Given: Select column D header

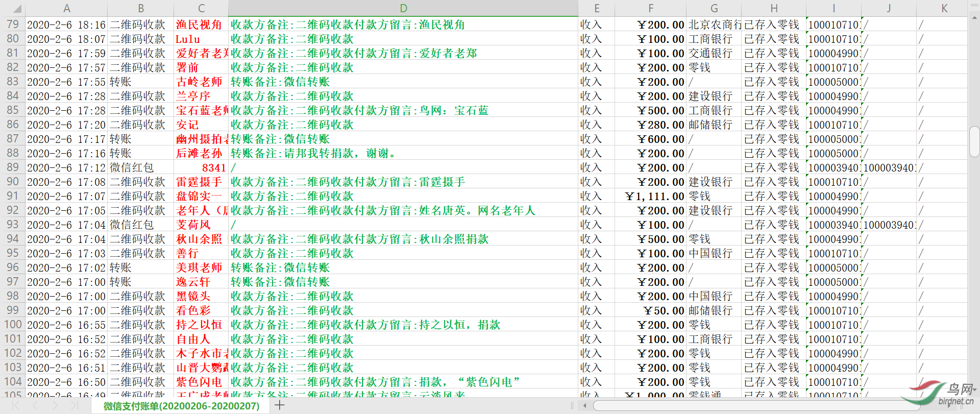Looking at the screenshot, I should tap(403, 8).
